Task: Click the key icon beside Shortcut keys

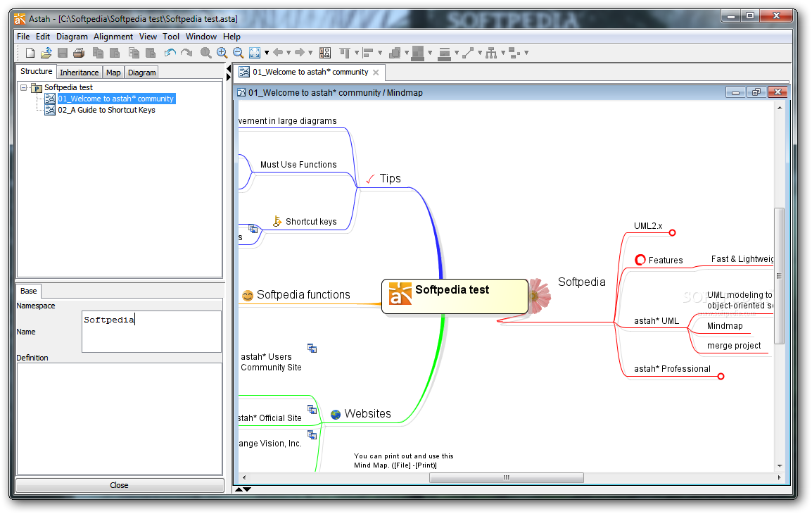Action: pyautogui.click(x=277, y=221)
